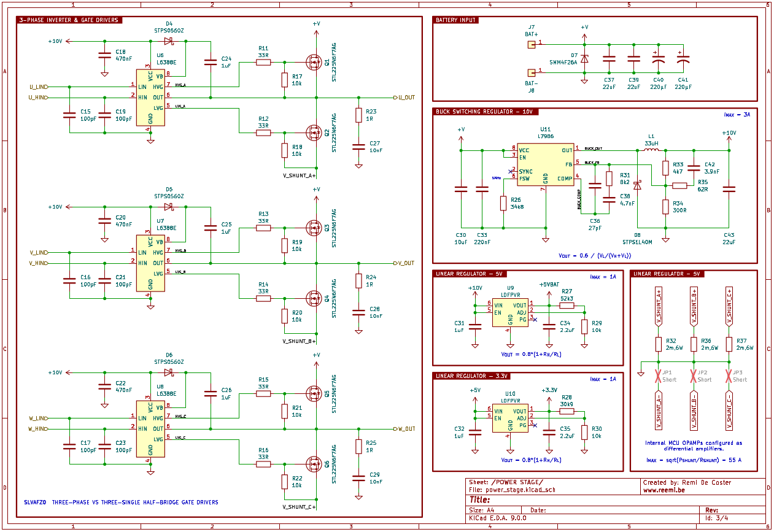Click the V_SHUNT_B- hierarchical label
Viewport: 774px width, 532px height.
[694, 411]
